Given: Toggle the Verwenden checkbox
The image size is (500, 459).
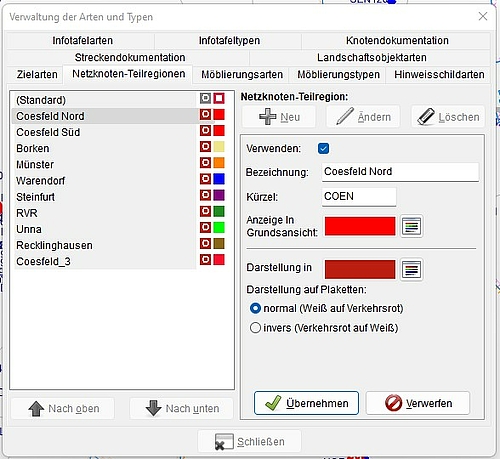Looking at the screenshot, I should coord(323,148).
